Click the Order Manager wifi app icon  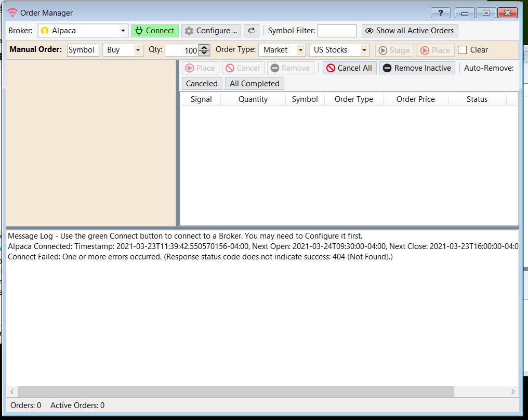[x=12, y=12]
